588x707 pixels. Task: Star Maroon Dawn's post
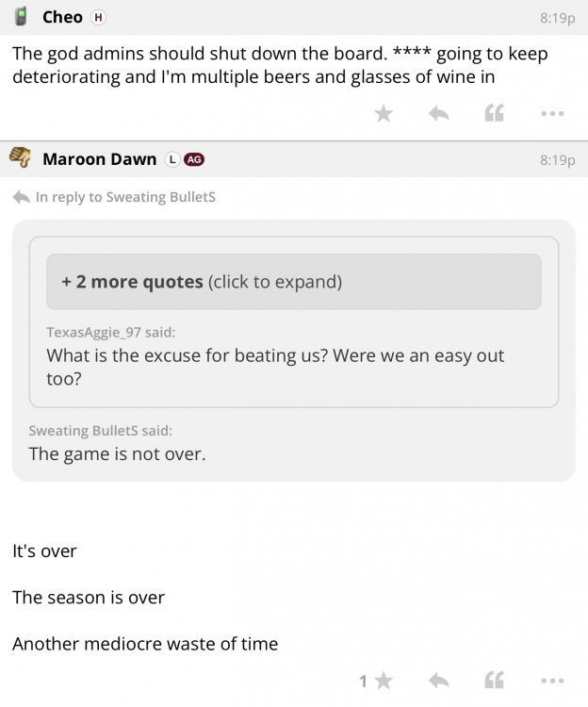tap(384, 681)
